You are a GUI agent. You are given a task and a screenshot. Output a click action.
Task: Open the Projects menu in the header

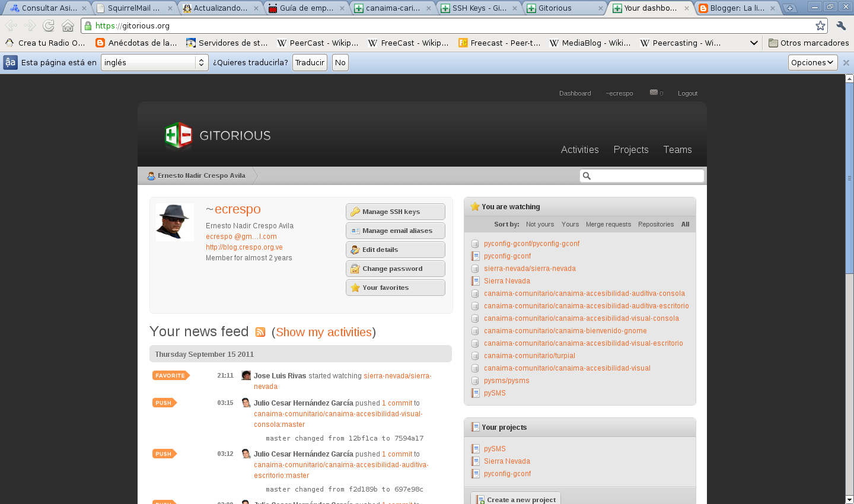point(630,149)
